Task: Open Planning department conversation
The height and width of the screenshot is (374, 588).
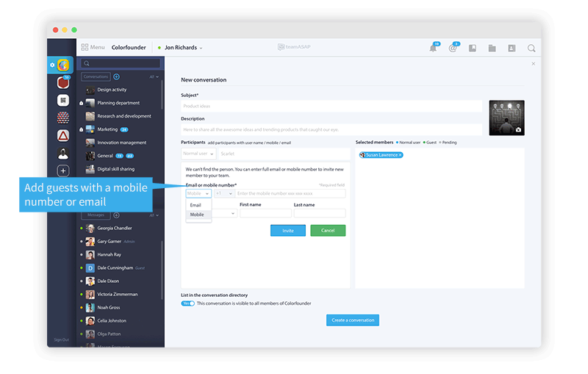Action: pos(120,103)
